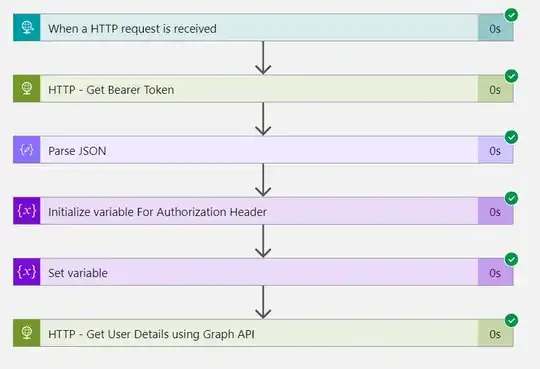Image resolution: width=540 pixels, height=369 pixels.
Task: Click the 0s duration on Parse JSON
Action: 495,151
